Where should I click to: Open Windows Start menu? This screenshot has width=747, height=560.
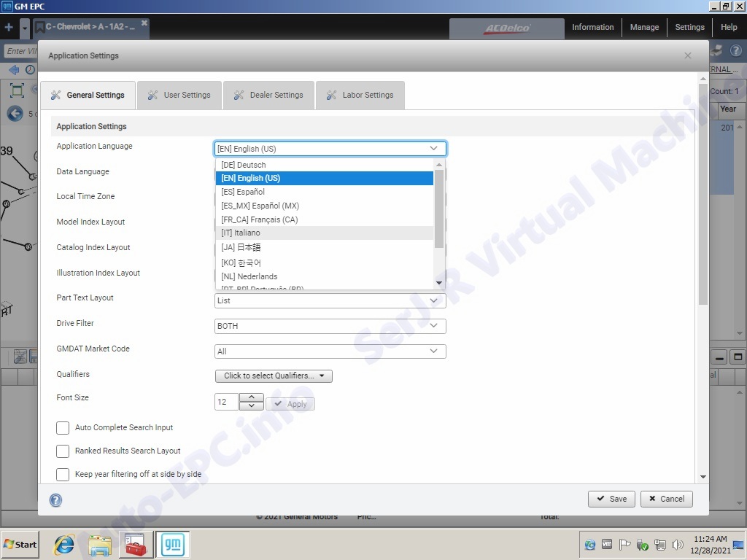pyautogui.click(x=20, y=544)
